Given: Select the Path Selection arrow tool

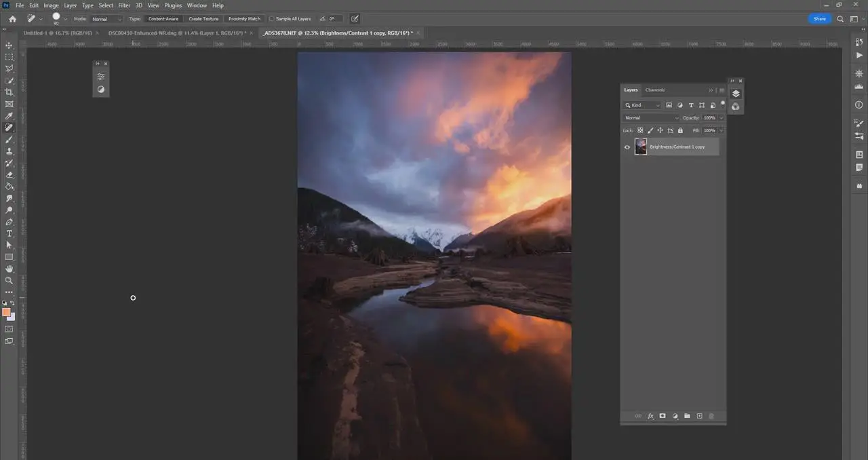Looking at the screenshot, I should click(9, 245).
